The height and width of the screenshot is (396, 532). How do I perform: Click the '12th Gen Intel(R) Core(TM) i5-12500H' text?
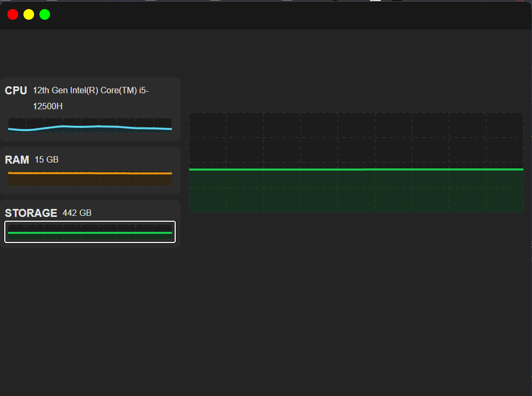coord(91,98)
